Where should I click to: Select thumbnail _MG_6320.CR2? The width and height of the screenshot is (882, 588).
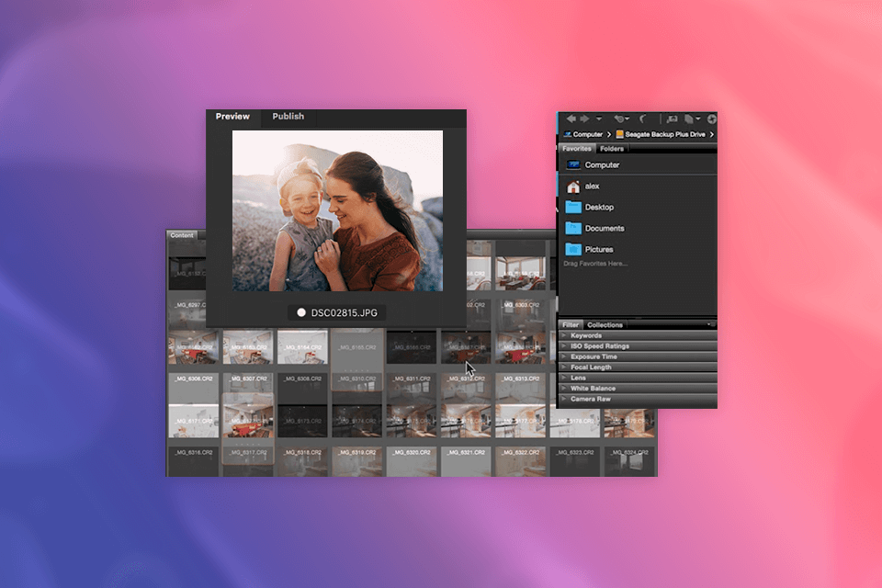pos(412,461)
